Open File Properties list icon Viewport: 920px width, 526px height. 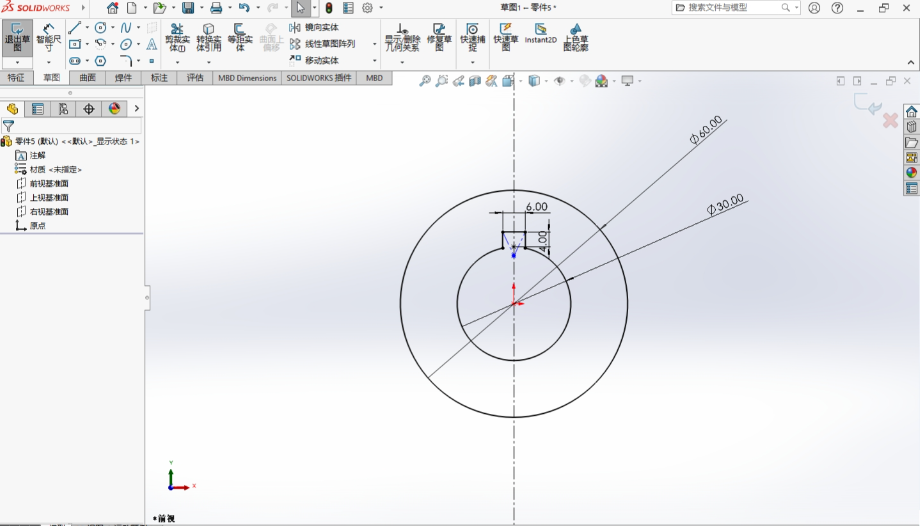pyautogui.click(x=348, y=8)
